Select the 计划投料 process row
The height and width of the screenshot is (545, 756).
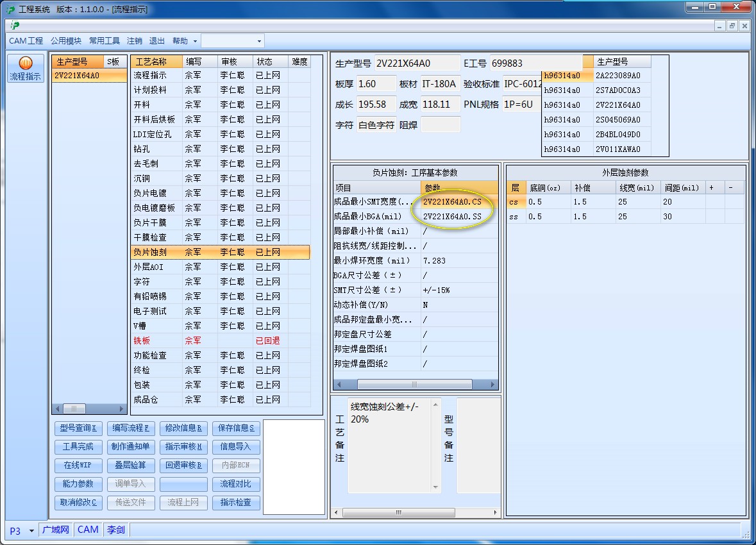(x=221, y=90)
